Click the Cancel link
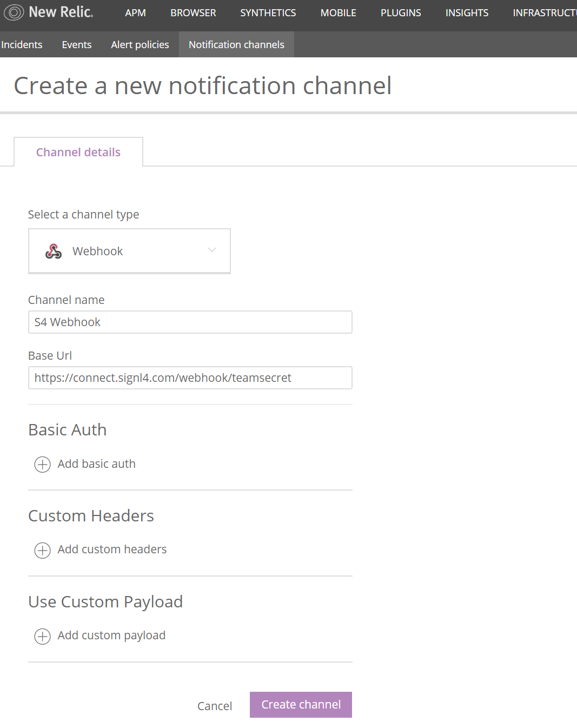This screenshot has width=577, height=728. tap(215, 706)
